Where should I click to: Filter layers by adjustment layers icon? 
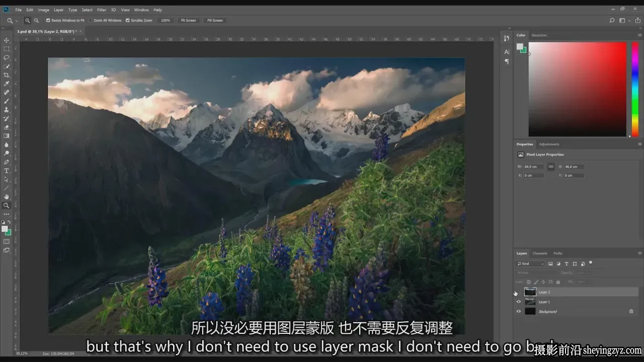558,263
